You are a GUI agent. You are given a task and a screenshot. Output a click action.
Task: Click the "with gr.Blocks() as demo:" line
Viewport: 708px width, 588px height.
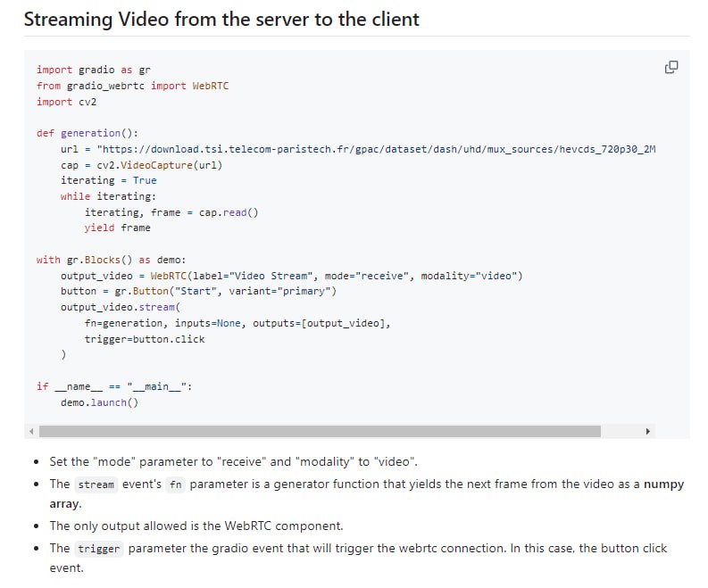[x=112, y=260]
